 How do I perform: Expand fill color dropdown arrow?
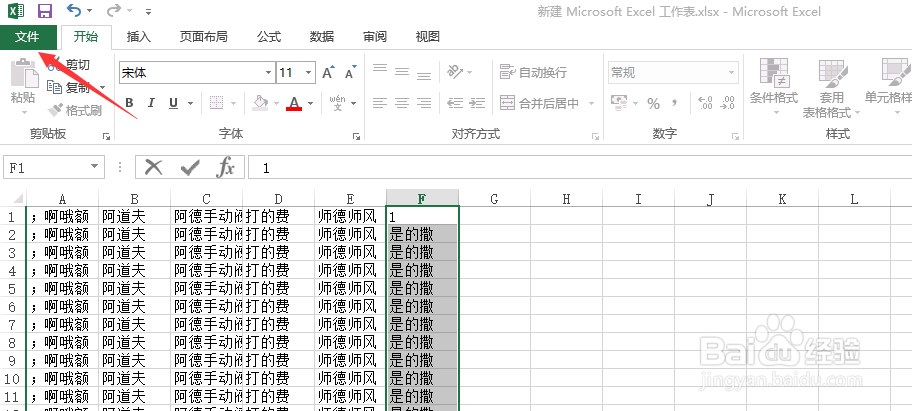275,103
